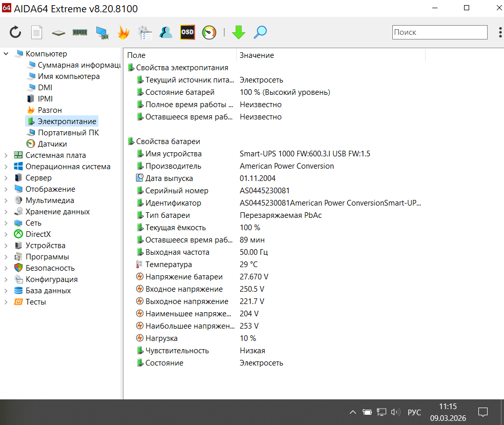This screenshot has height=425, width=504.
Task: Click the Температура thermometer icon
Action: pos(139,265)
